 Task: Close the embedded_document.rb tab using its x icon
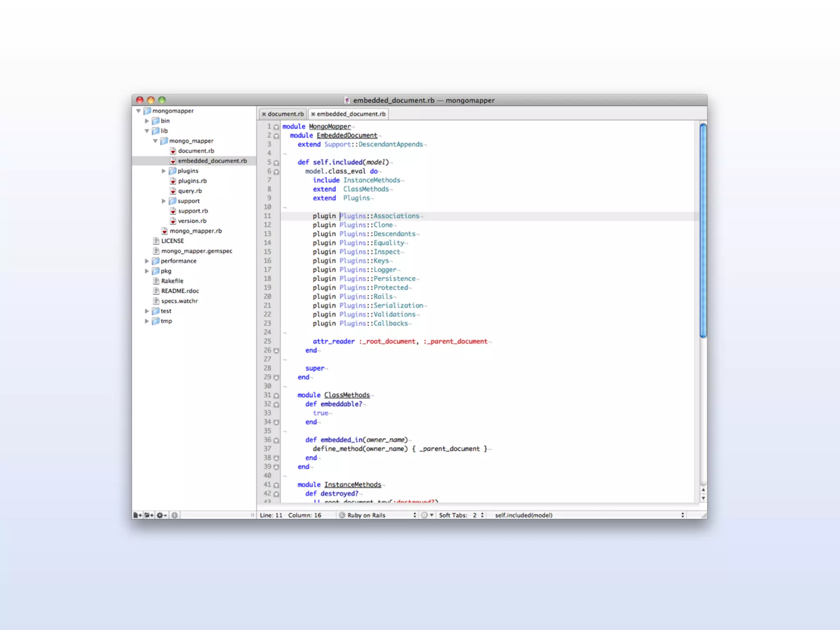pyautogui.click(x=313, y=114)
